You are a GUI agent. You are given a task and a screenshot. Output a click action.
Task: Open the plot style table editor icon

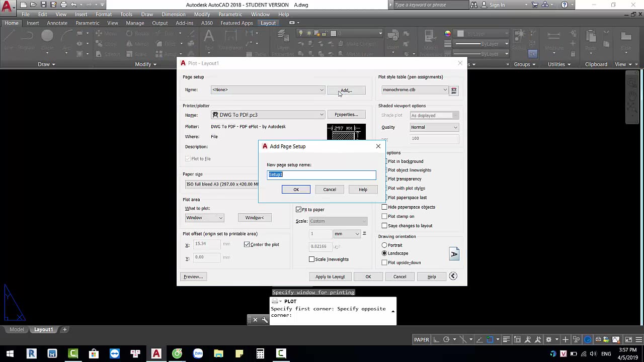(454, 90)
